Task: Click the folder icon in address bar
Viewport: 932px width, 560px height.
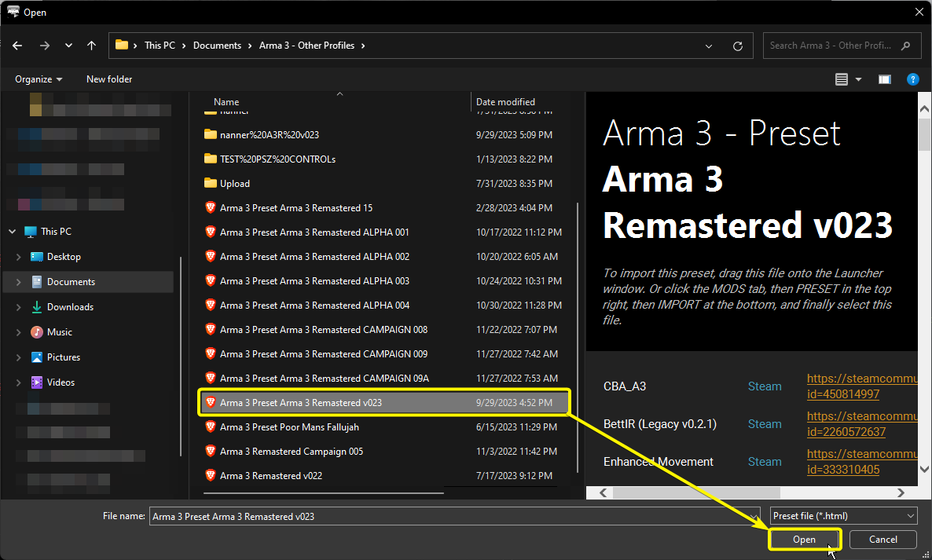Action: 122,45
